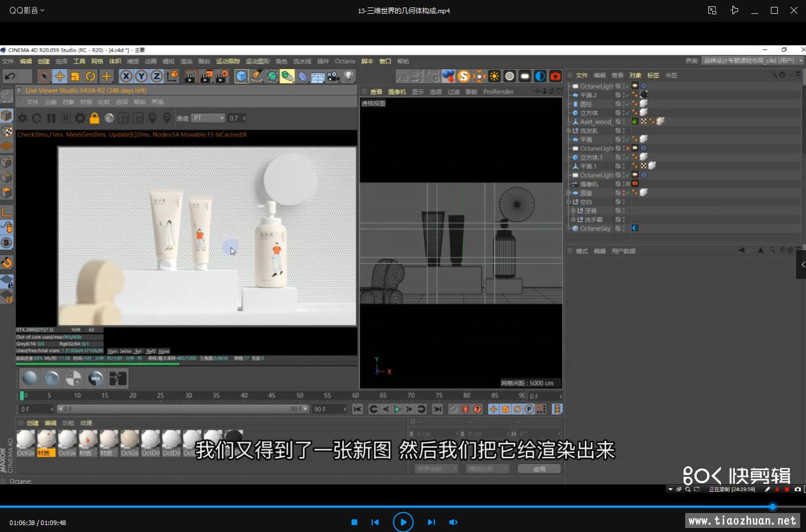Click the Render View clapperboard icon

pyautogui.click(x=191, y=76)
